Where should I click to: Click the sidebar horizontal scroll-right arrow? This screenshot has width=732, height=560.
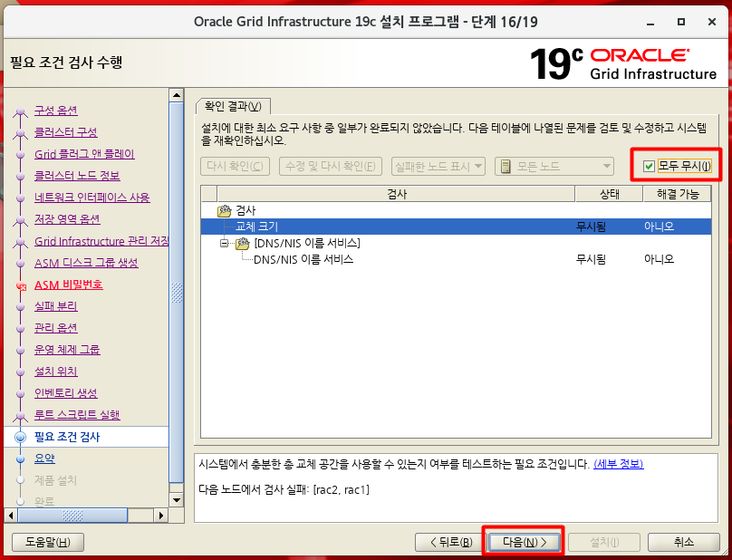coord(161,516)
